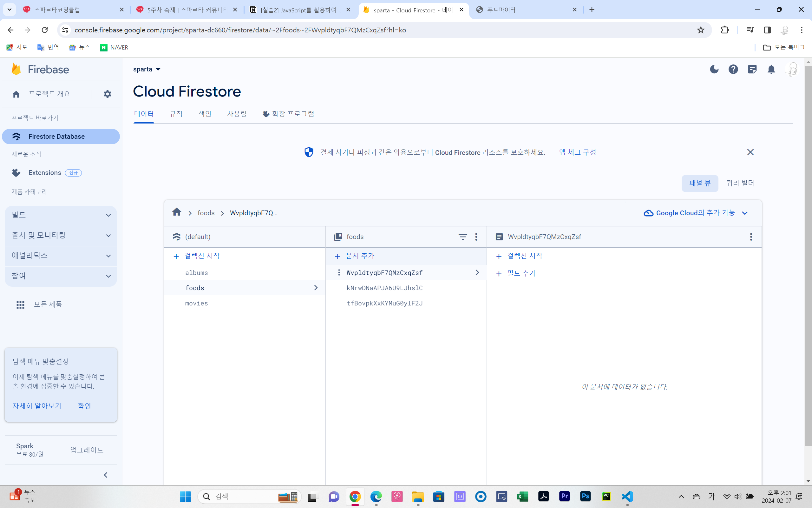Open the notifications bell icon
This screenshot has width=812, height=508.
771,69
